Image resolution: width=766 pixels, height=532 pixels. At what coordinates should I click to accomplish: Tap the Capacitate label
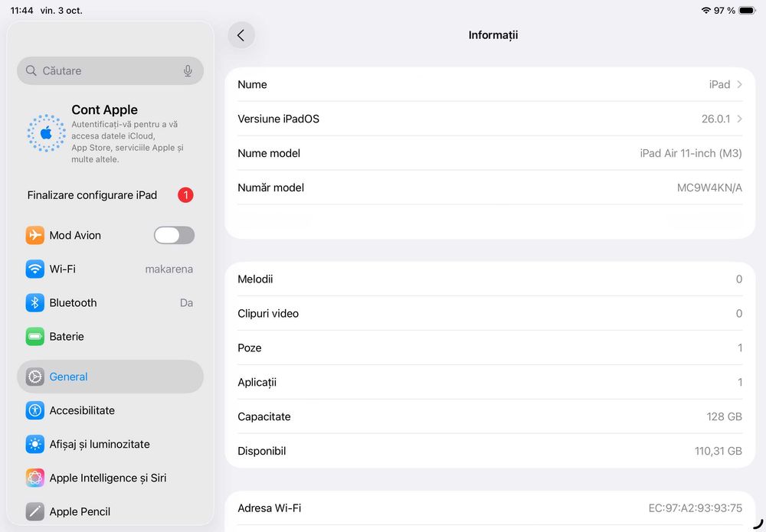click(264, 417)
